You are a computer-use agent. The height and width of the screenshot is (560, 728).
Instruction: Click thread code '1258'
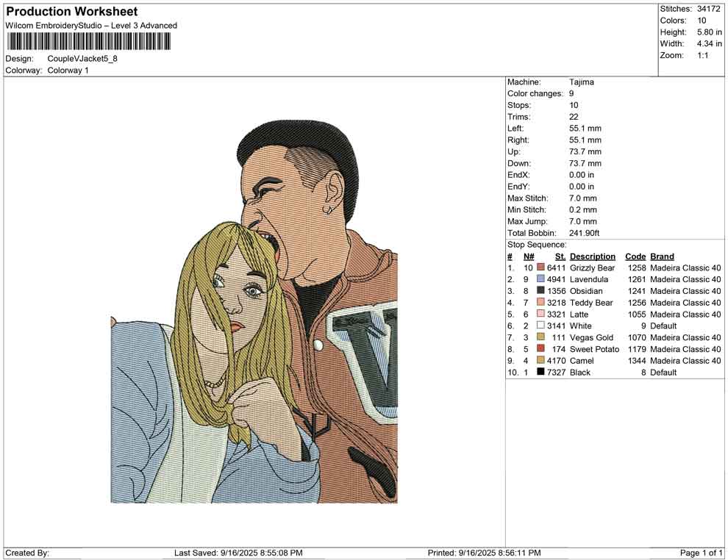(637, 268)
